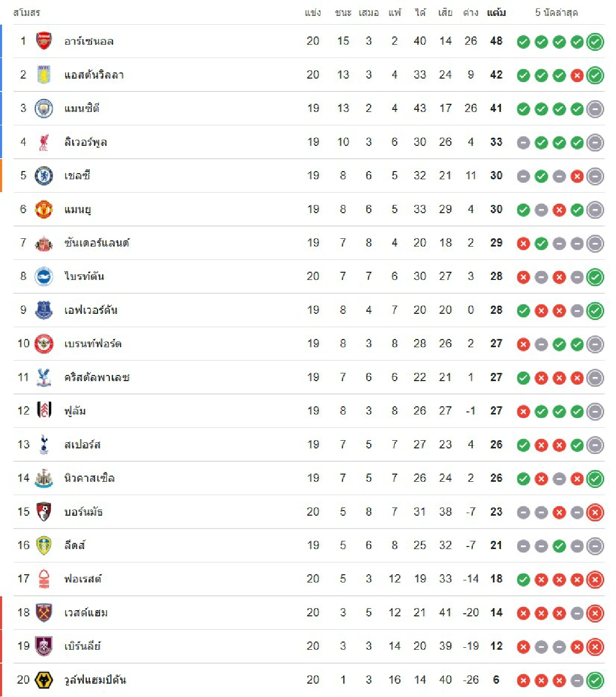Viewport: 616px width, 697px height.
Task: Click the West Ham club crest
Action: pos(44,613)
